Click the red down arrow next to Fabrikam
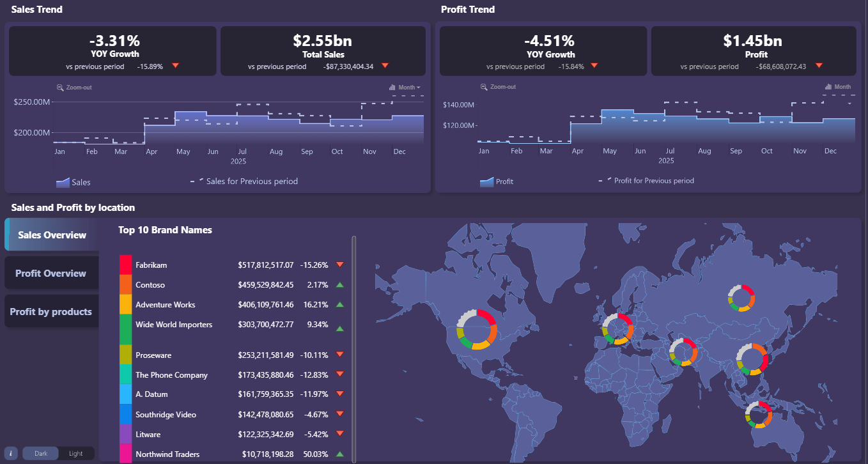The height and width of the screenshot is (464, 868). [x=339, y=265]
